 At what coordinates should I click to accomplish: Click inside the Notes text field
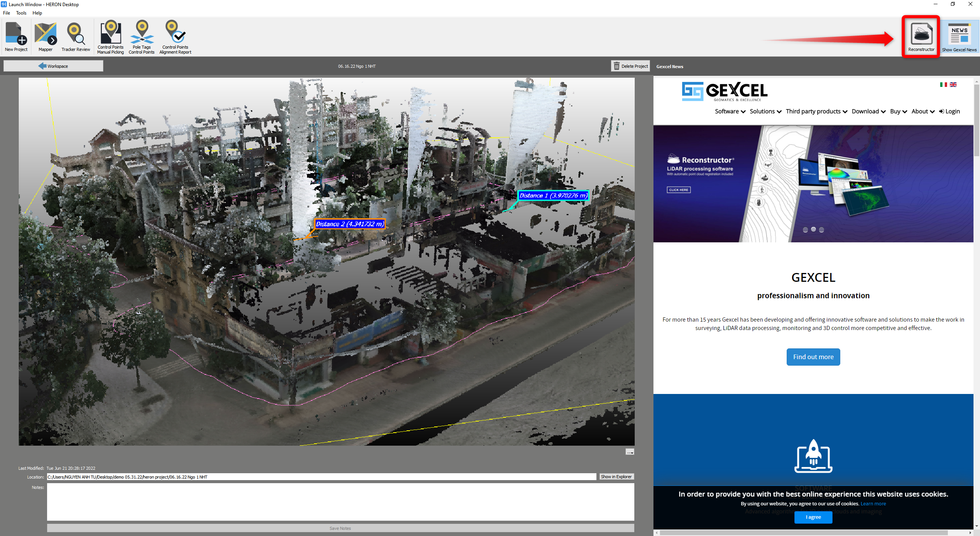tap(340, 502)
